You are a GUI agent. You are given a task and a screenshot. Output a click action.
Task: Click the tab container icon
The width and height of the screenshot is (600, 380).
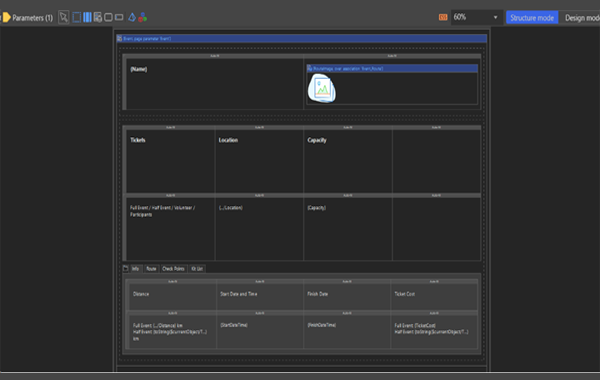[x=126, y=269]
